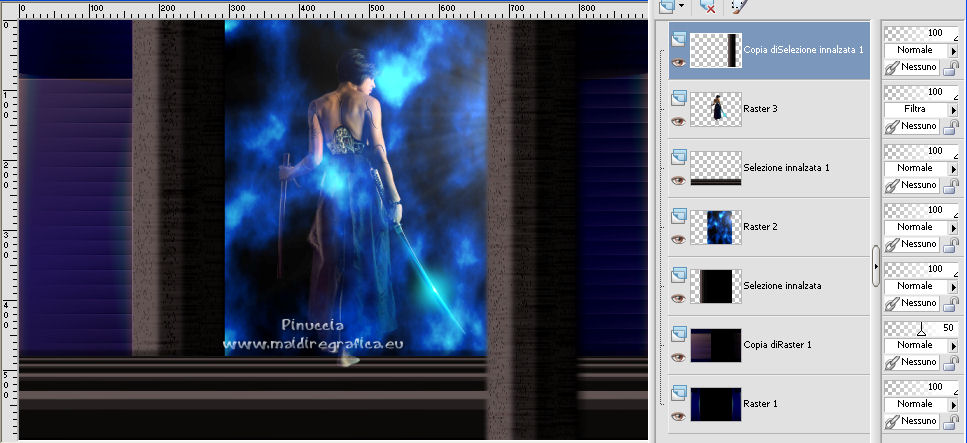Click the Raster 1 Nessuno link button
967x443 pixels.
click(911, 421)
